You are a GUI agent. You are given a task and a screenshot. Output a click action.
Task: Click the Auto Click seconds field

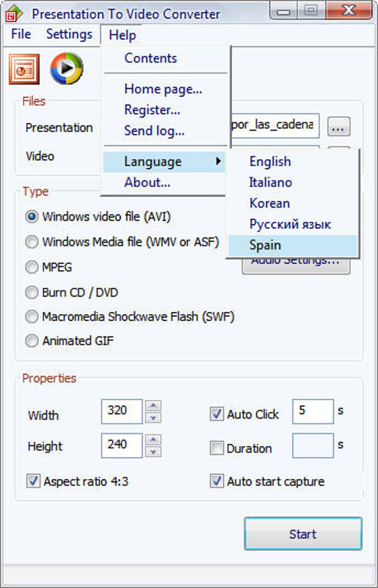(x=313, y=412)
